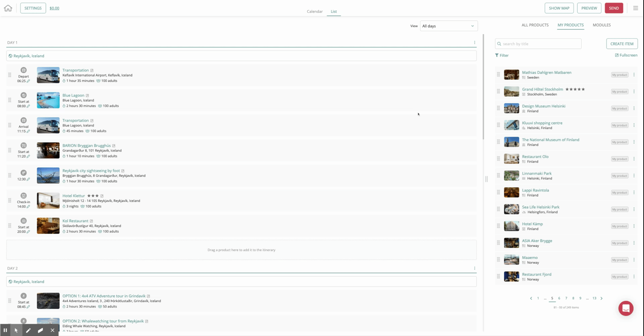
Task: Open the MODULES tab
Action: (601, 25)
